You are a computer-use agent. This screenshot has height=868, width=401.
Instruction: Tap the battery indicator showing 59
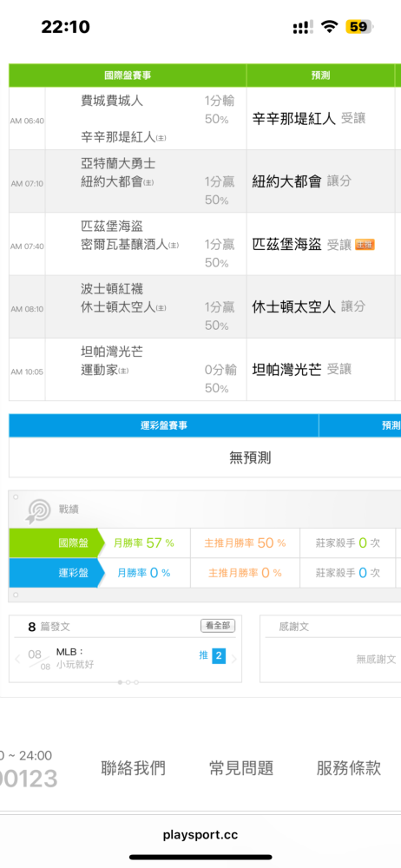tap(359, 27)
